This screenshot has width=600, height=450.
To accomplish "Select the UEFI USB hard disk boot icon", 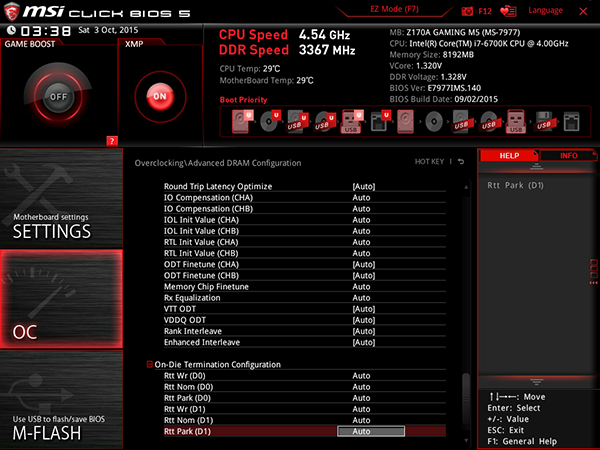I will click(x=297, y=121).
